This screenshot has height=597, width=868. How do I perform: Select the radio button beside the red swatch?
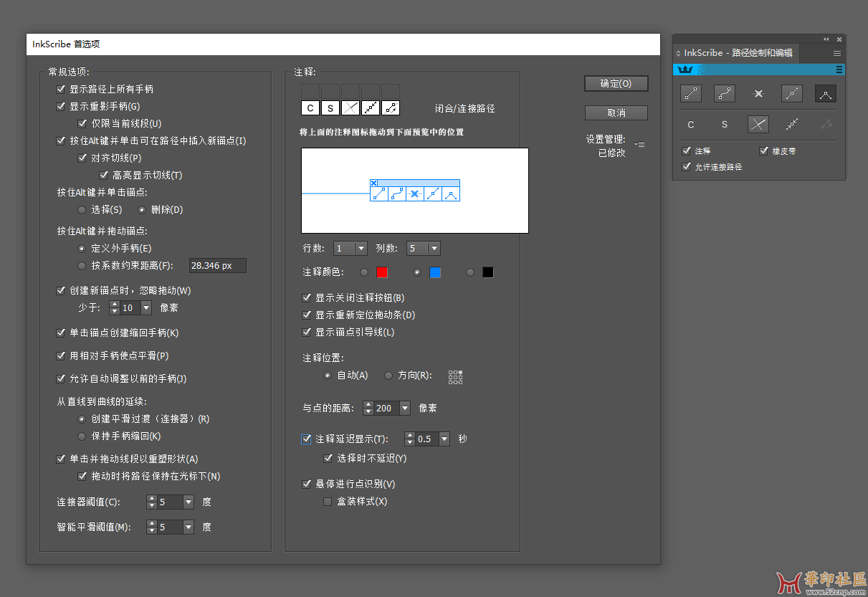pos(365,272)
